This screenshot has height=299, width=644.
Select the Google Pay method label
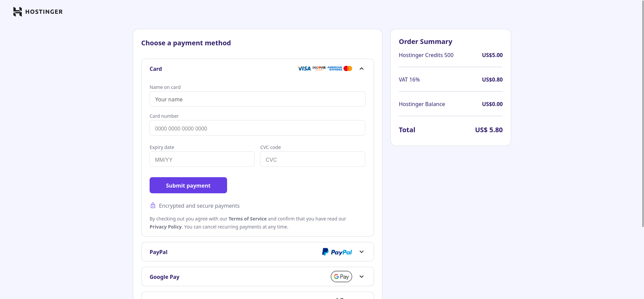(164, 277)
